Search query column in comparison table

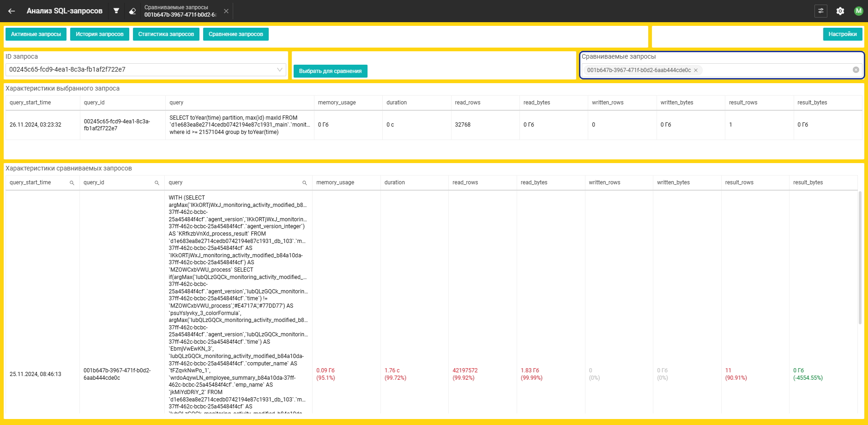coord(305,183)
